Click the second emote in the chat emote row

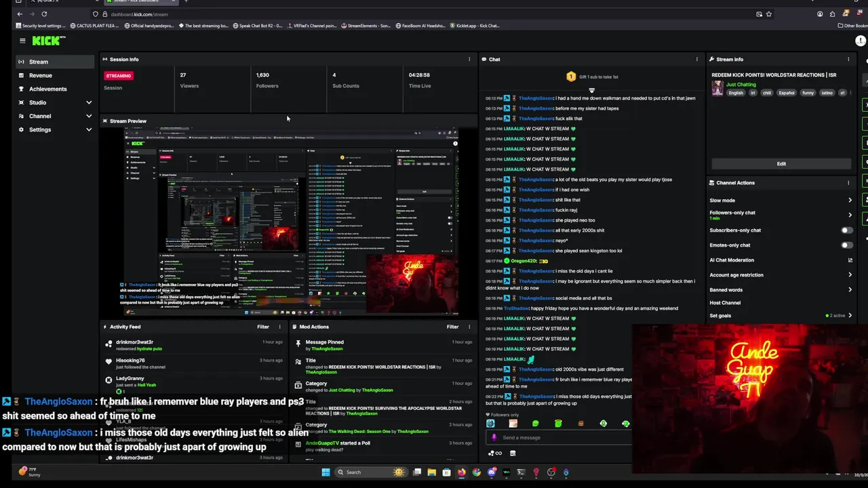coord(513,424)
